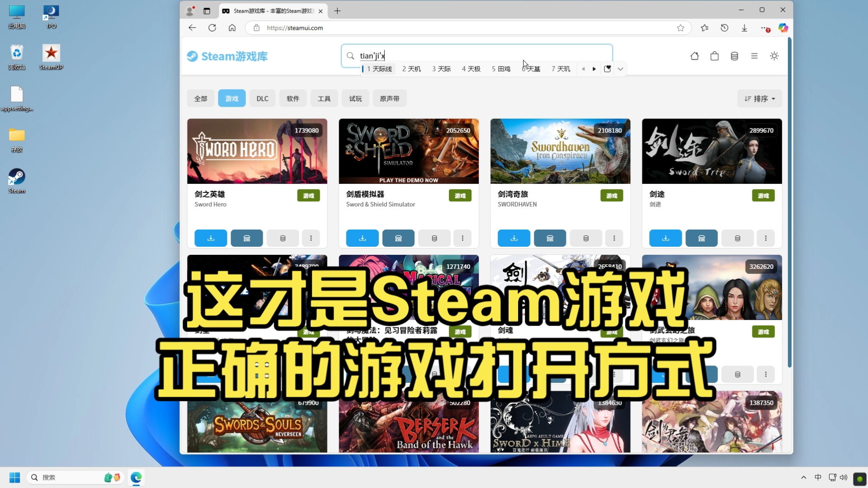The height and width of the screenshot is (488, 868).
Task: Open more options on 剑途 card
Action: pos(766,238)
